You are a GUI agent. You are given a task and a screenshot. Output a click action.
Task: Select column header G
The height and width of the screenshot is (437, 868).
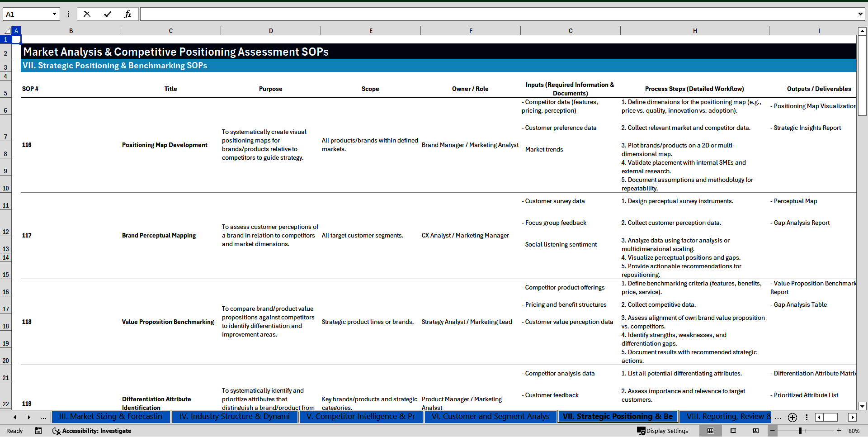[x=571, y=30]
